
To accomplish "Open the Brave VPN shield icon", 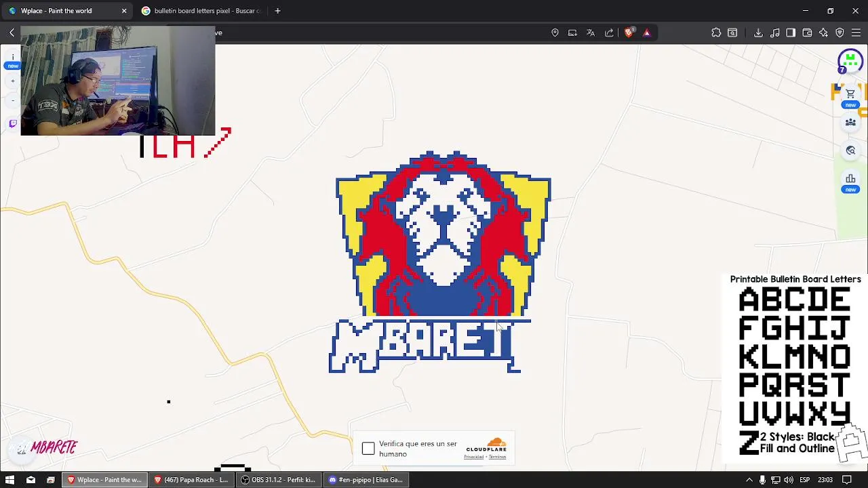I will (x=840, y=33).
